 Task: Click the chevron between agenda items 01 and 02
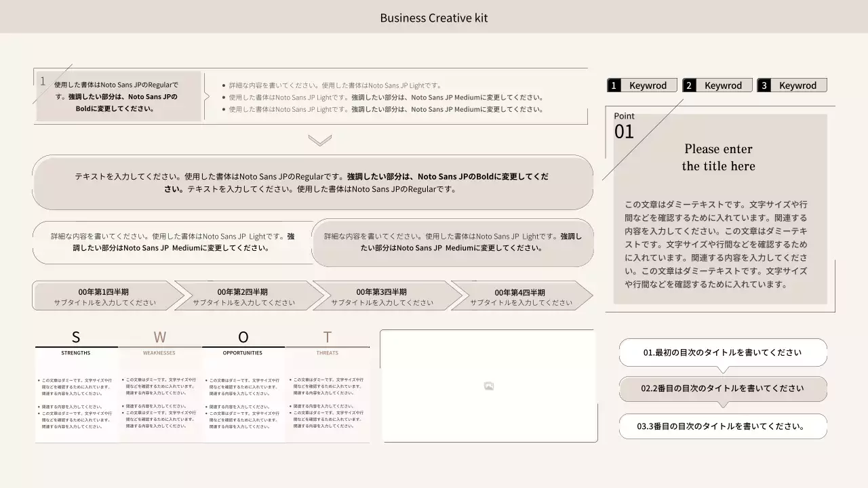(723, 371)
